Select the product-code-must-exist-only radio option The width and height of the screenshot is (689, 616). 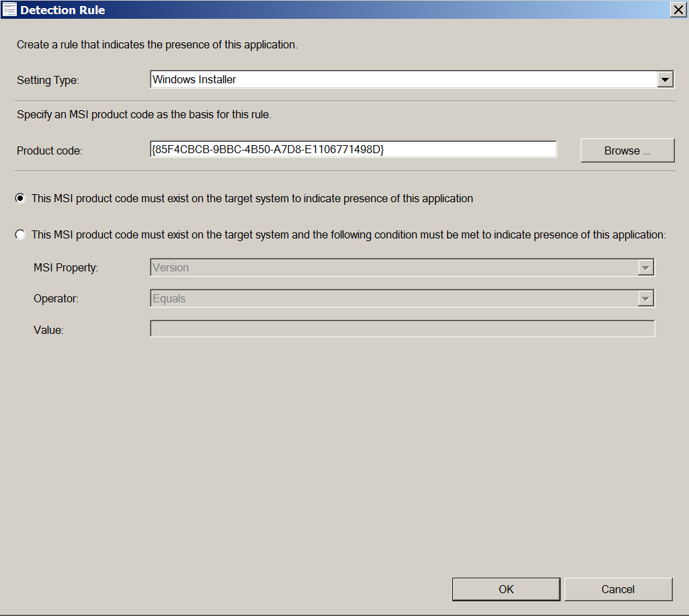coord(20,198)
